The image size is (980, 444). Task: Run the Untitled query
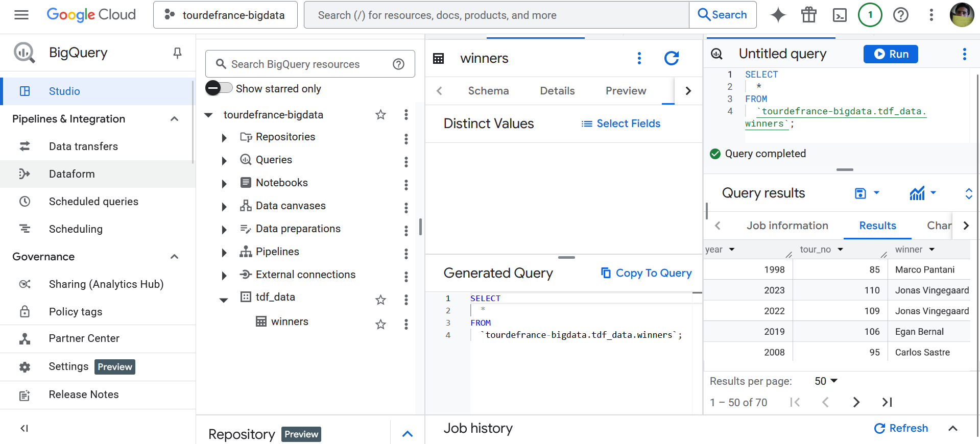pyautogui.click(x=891, y=54)
